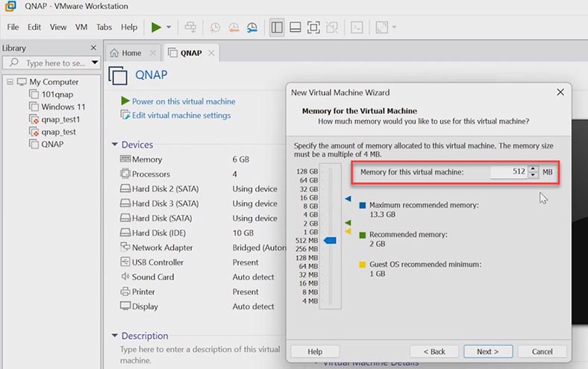Open the Edit menu
588x369 pixels.
(x=34, y=27)
